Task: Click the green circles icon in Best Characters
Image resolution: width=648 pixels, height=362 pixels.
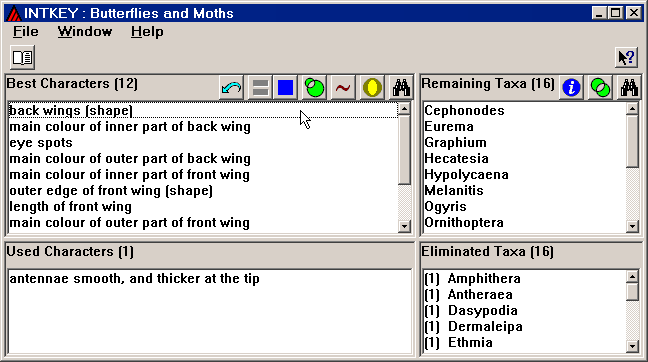Action: coord(314,88)
